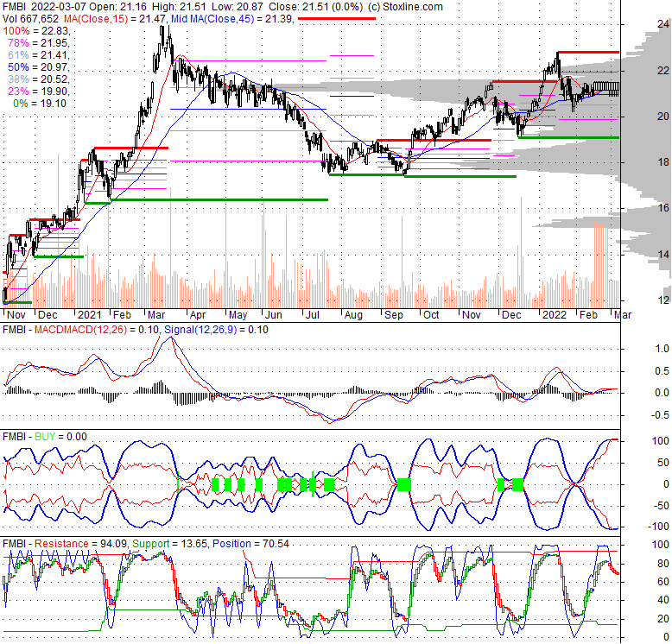This screenshot has height=644, width=672.
Task: Click the '(c) Stoxline.com' credit text
Action: click(x=405, y=7)
